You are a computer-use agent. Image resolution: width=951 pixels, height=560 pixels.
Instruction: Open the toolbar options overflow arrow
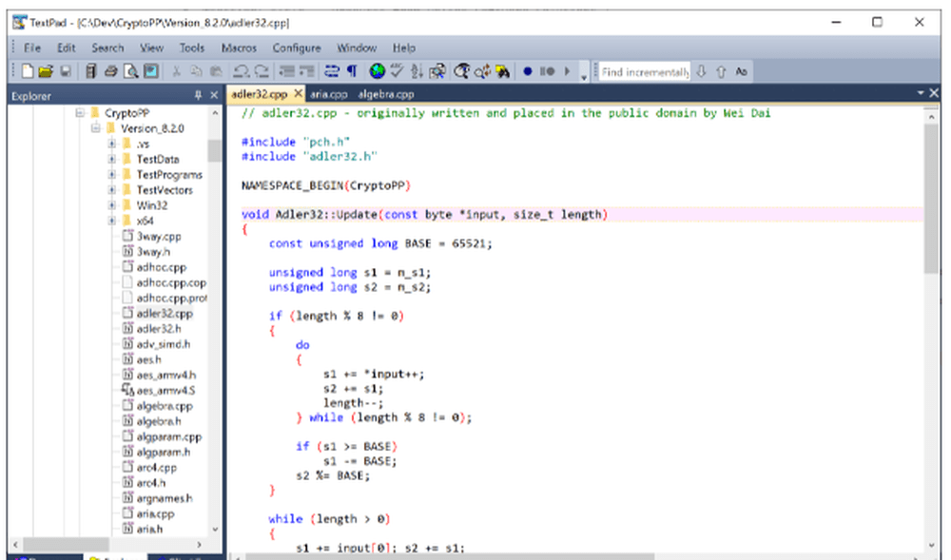click(x=584, y=76)
